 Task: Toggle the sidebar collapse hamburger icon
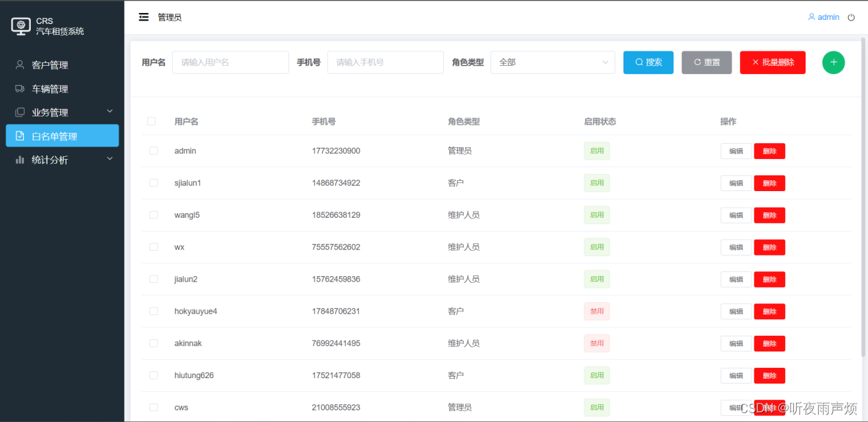click(x=143, y=17)
